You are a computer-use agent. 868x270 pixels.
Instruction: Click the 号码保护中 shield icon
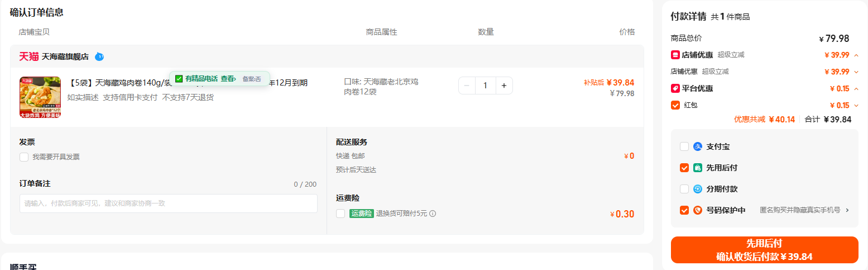(697, 210)
